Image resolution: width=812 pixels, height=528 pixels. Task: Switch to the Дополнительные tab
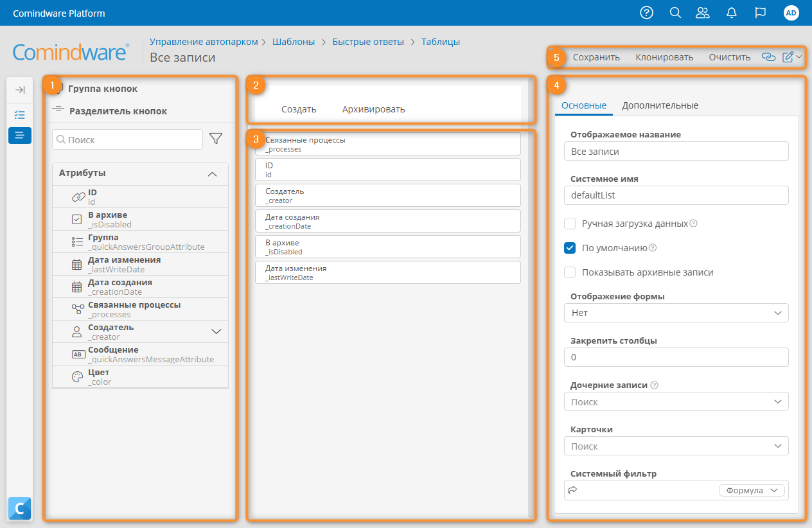(660, 105)
